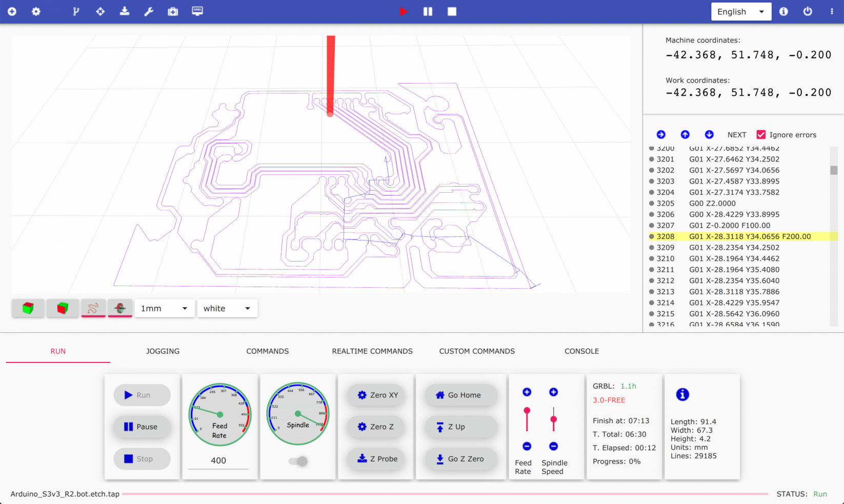844x504 pixels.
Task: Open the wrench maintenance toolbar icon
Action: pyautogui.click(x=149, y=11)
